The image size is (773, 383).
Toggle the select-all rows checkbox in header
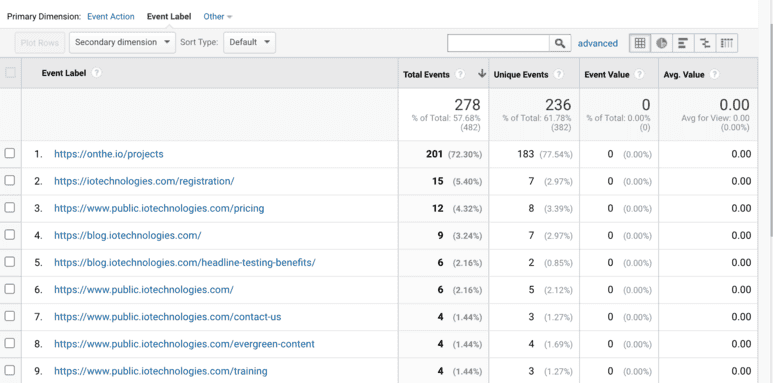[10, 73]
